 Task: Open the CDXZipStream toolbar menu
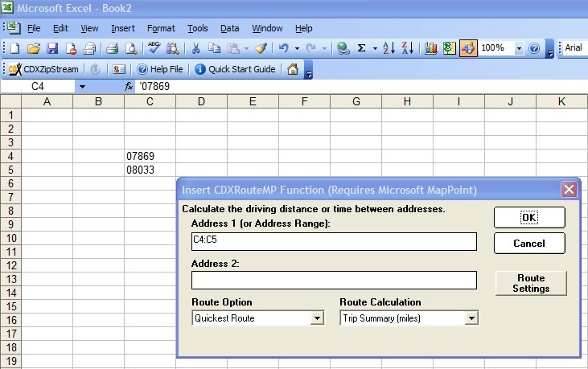[43, 69]
